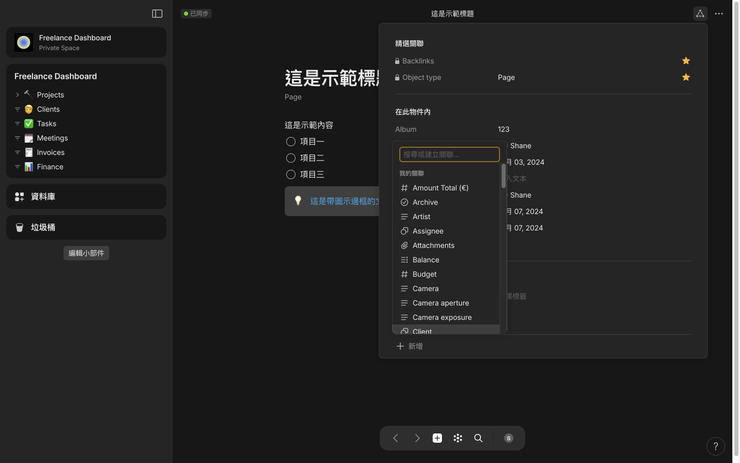The width and height of the screenshot is (740, 463).
Task: Create new object with plus button
Action: 437,438
